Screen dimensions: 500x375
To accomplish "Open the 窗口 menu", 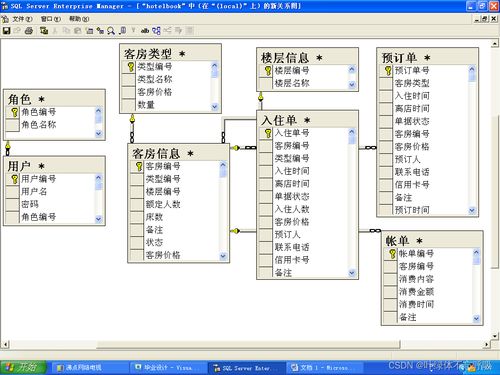I will (50, 19).
